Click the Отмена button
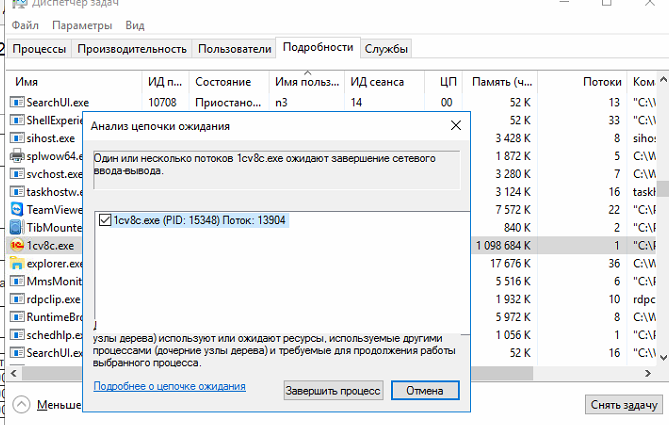This screenshot has height=425, width=669. coord(425,390)
